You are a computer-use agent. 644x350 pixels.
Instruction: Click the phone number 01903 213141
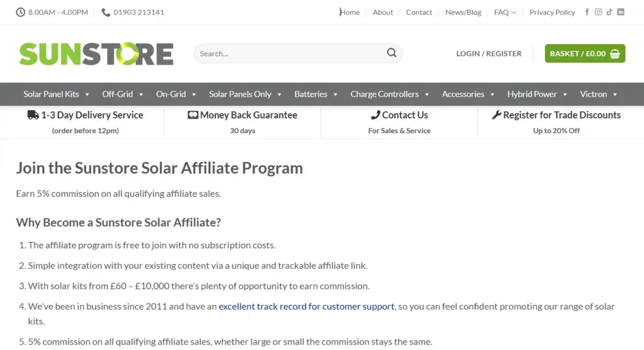click(x=139, y=13)
